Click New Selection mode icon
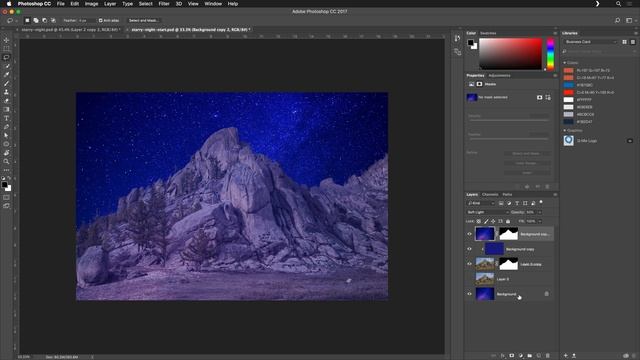 point(27,20)
